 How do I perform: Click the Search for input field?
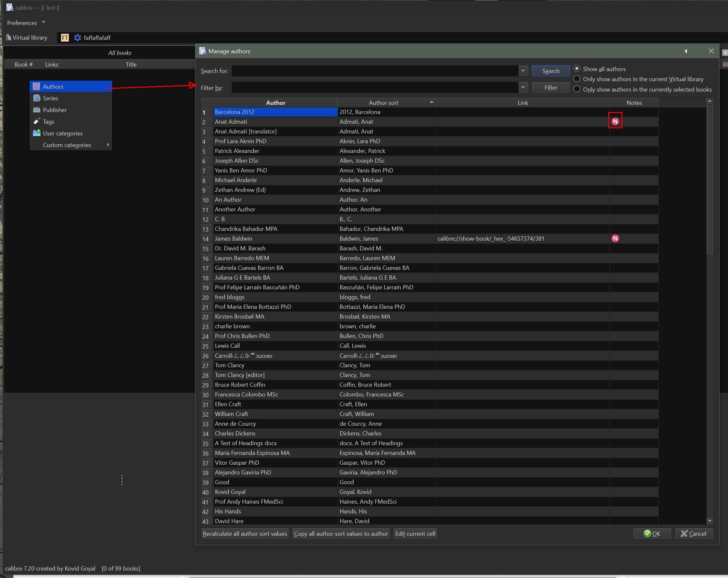pyautogui.click(x=375, y=71)
